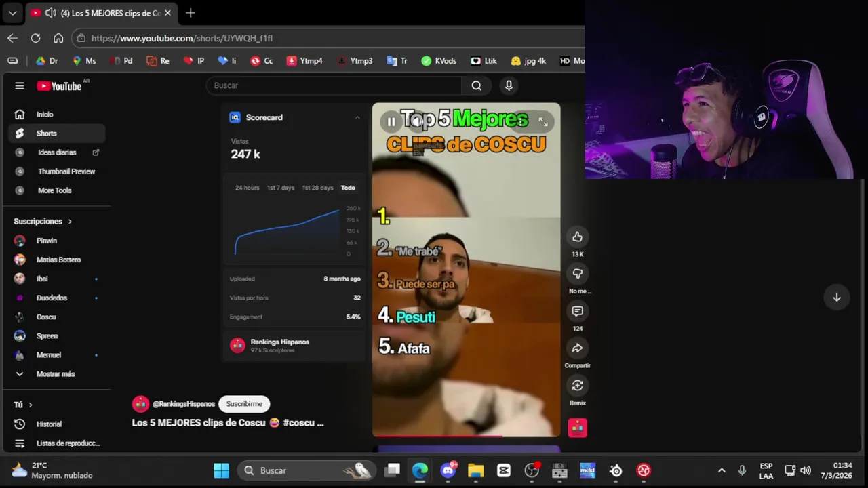Image resolution: width=868 pixels, height=488 pixels.
Task: Seek on the Short's red progress bar
Action: click(467, 436)
